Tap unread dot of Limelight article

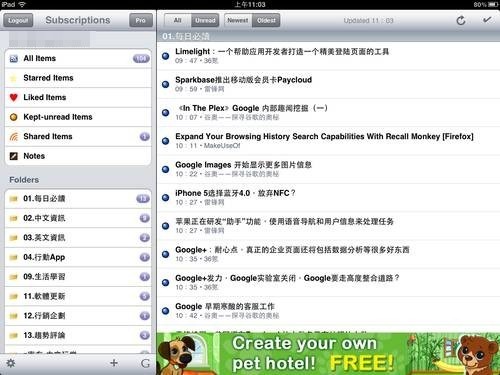pos(165,56)
